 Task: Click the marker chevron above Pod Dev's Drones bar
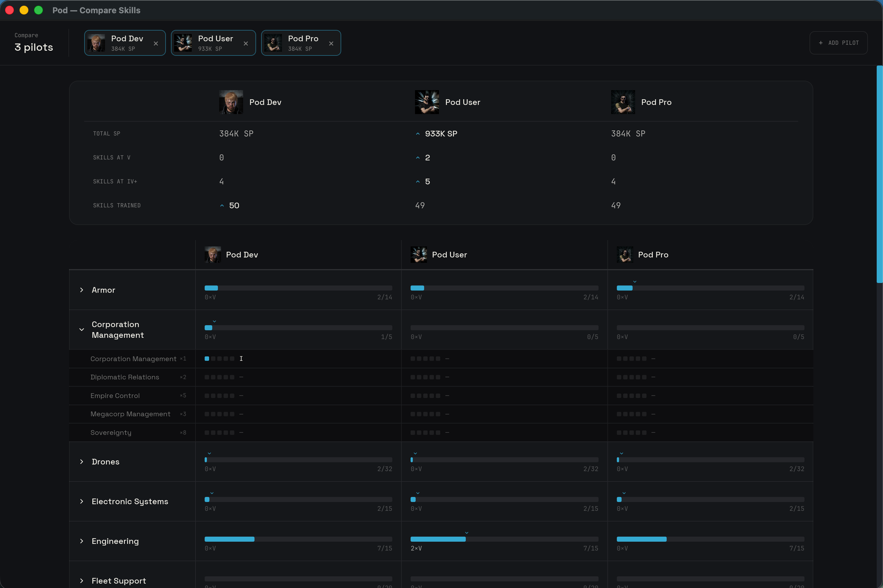(209, 453)
